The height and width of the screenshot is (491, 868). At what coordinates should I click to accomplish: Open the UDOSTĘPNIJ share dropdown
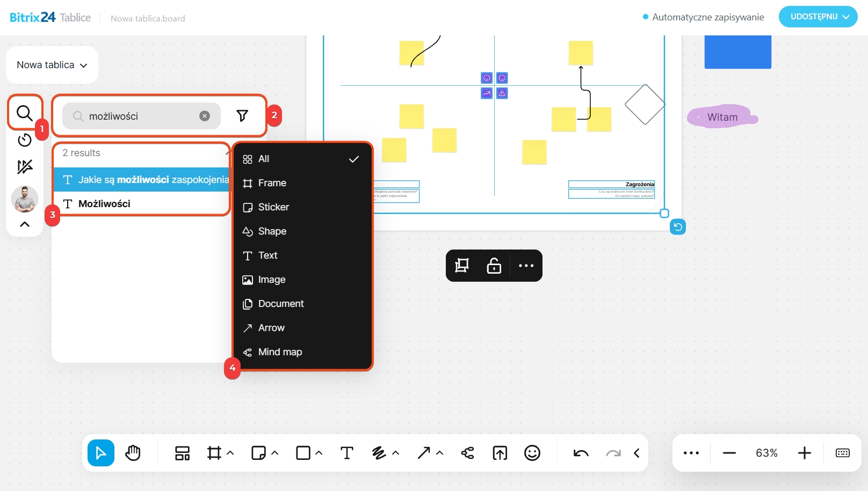(x=818, y=17)
